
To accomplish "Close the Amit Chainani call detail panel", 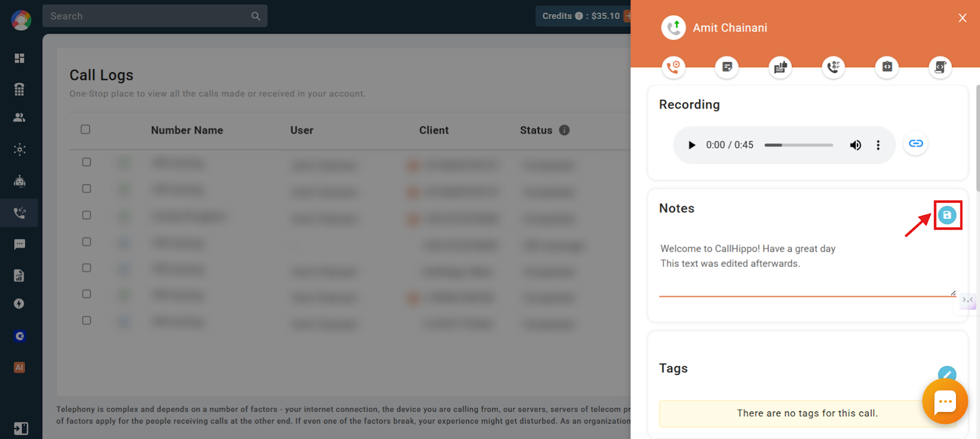I will click(x=962, y=18).
